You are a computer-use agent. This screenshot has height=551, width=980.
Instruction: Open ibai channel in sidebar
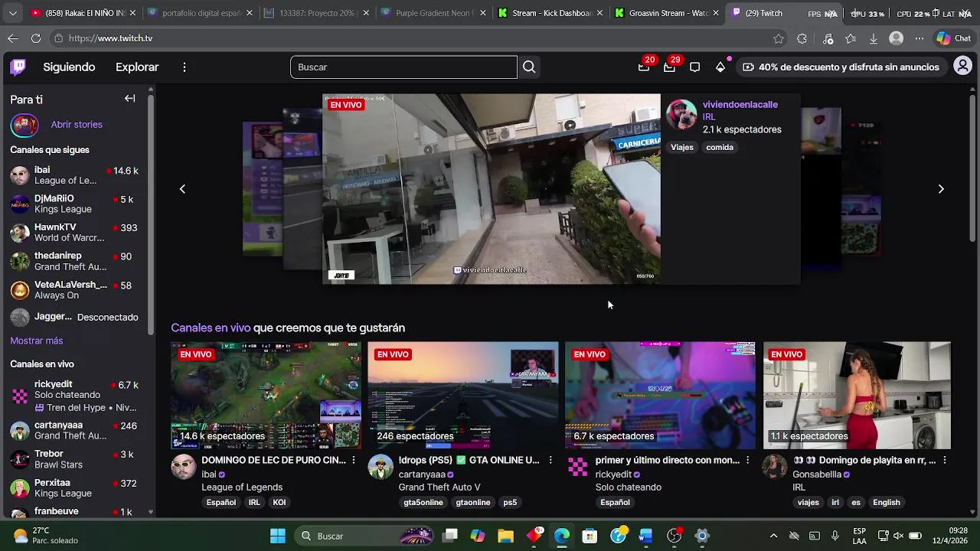pos(74,175)
